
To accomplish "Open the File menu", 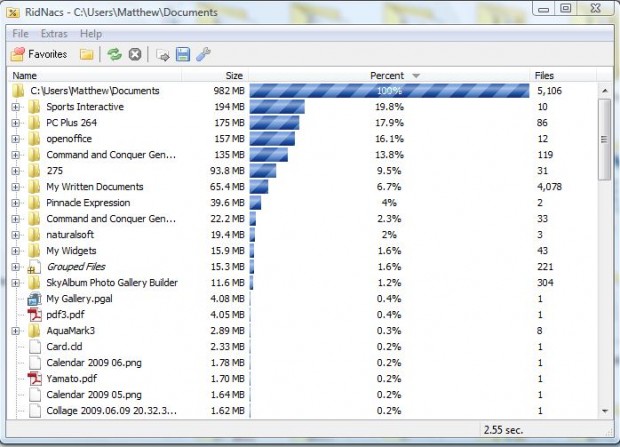I will pyautogui.click(x=20, y=34).
